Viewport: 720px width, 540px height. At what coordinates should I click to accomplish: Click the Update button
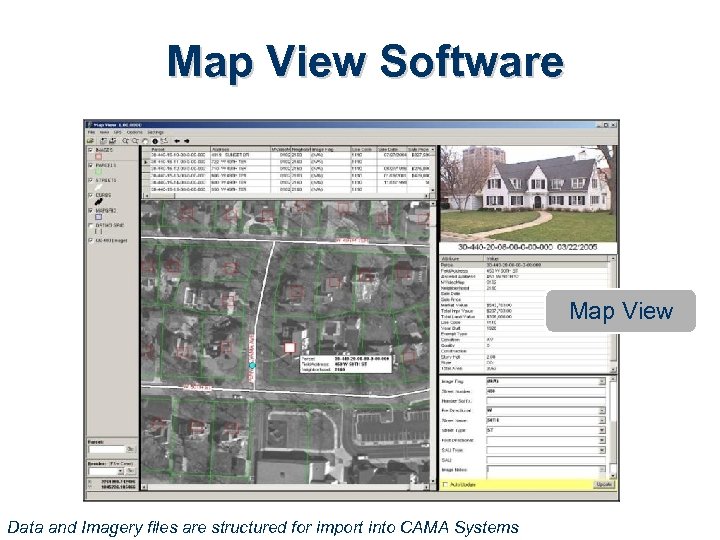point(604,484)
